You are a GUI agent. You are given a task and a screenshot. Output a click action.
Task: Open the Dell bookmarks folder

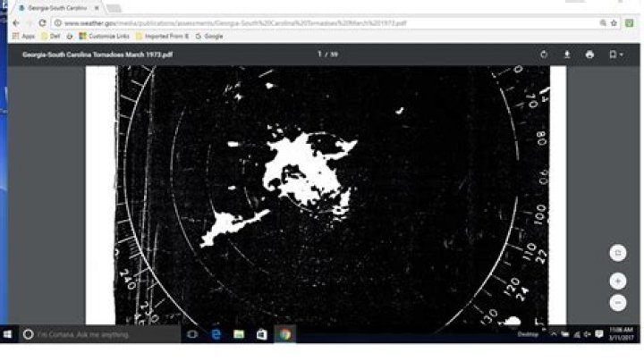tap(51, 36)
